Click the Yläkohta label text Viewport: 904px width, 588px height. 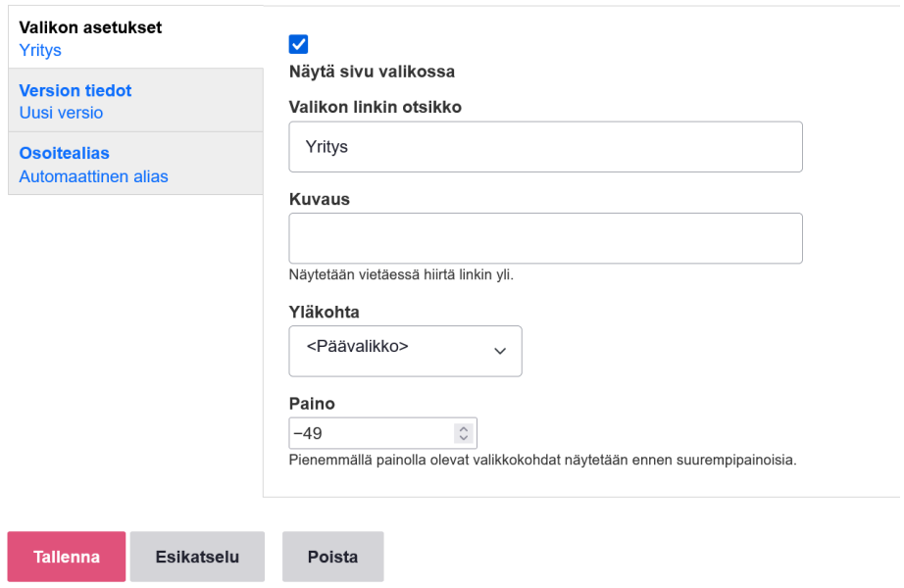[x=325, y=313]
